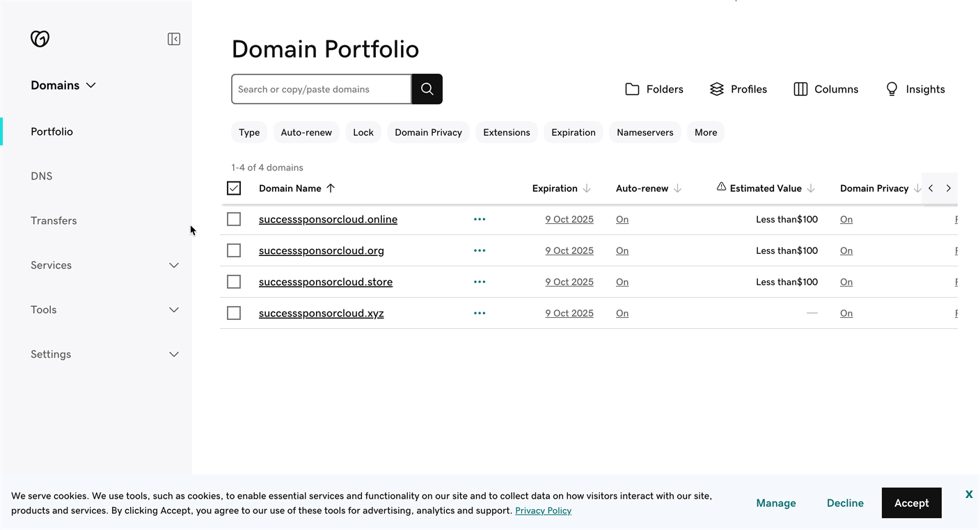Select the checkbox for successsponsorcloud.xyz

coord(233,313)
